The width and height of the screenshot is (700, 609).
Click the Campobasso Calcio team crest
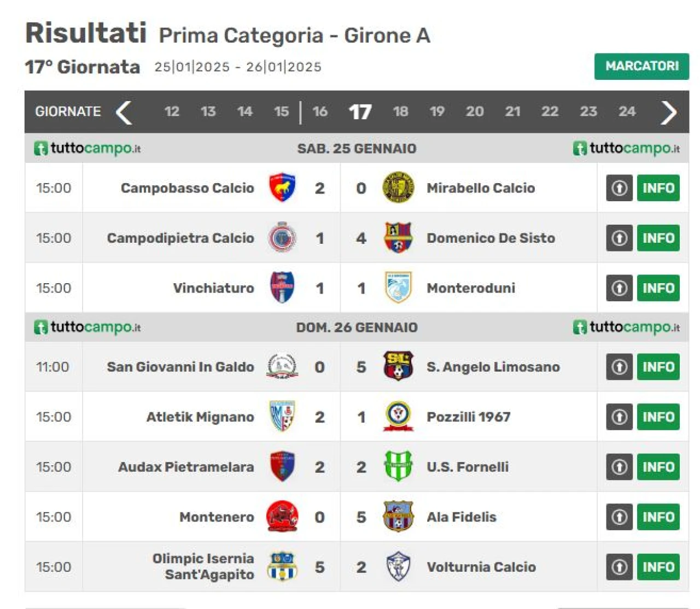pos(282,188)
